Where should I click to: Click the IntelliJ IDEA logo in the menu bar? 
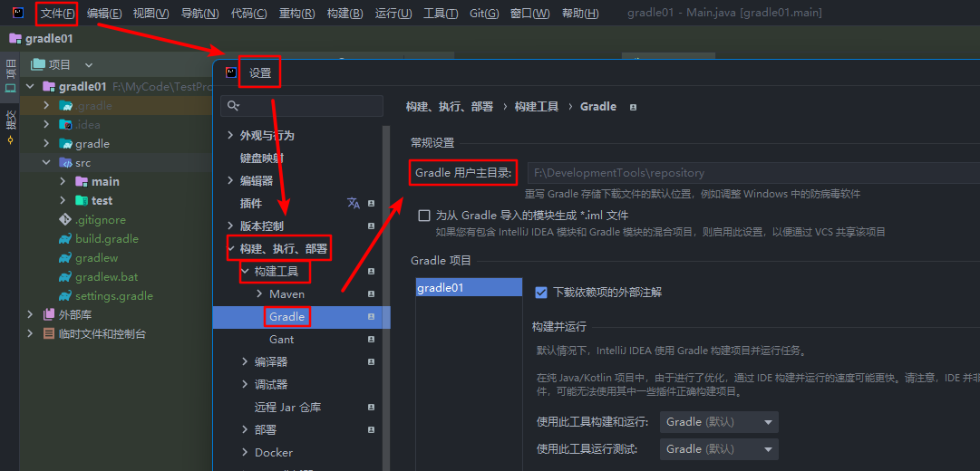click(x=18, y=13)
